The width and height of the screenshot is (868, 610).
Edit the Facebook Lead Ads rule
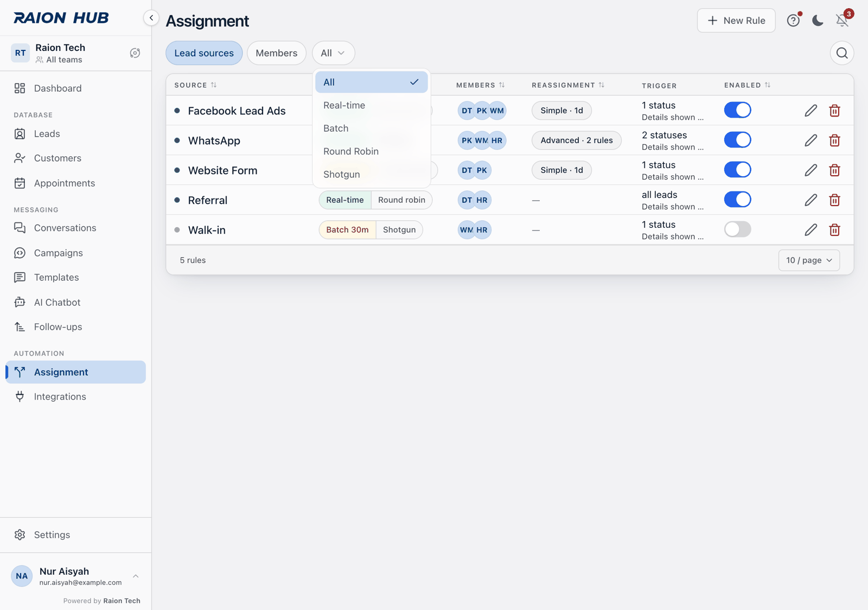(810, 111)
